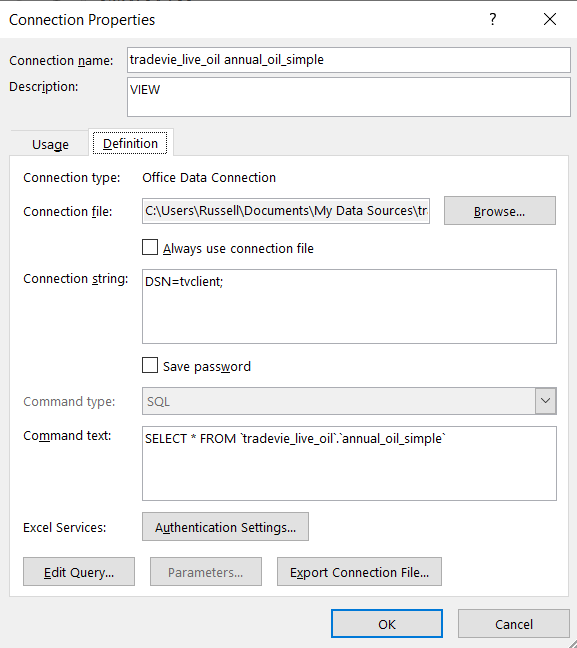Click the Edit Query button
This screenshot has width=577, height=648.
click(79, 572)
